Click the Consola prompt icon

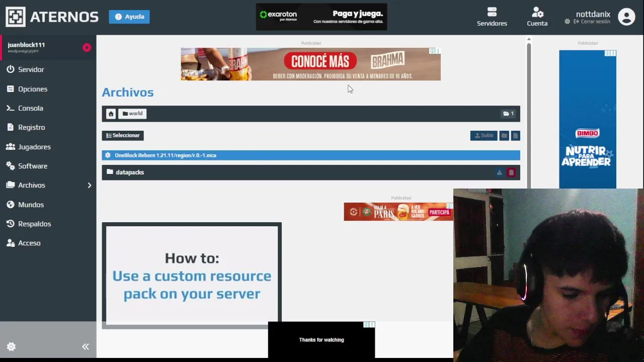pos(10,108)
